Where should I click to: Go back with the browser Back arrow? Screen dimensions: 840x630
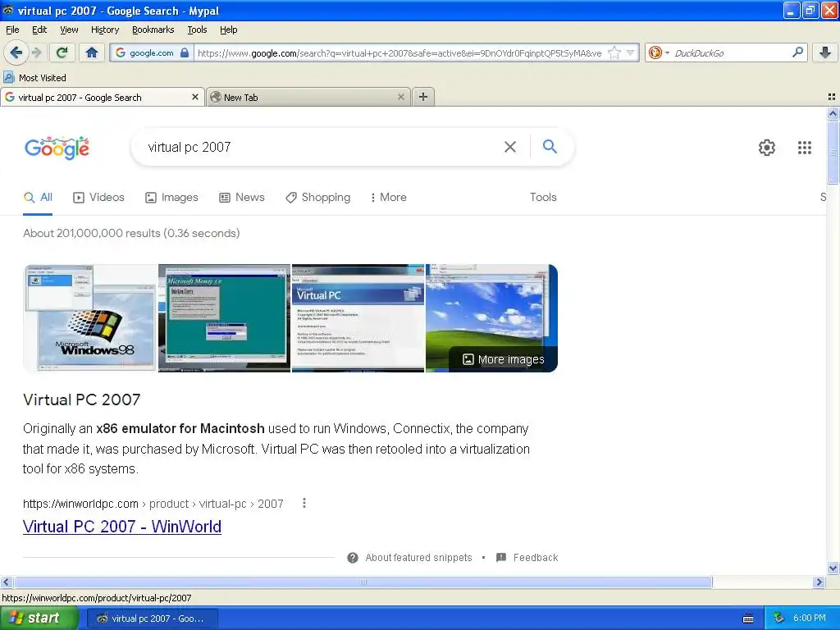pos(16,52)
